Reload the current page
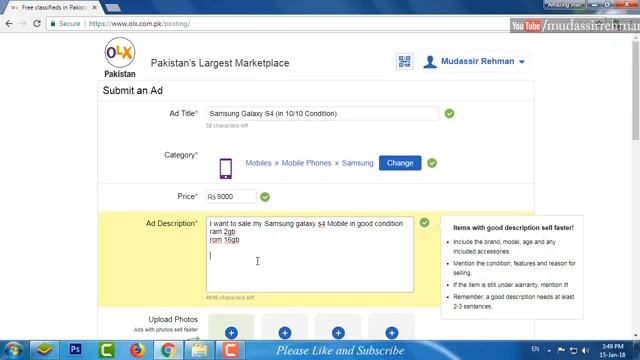Viewport: 640px width, 360px height. click(37, 24)
